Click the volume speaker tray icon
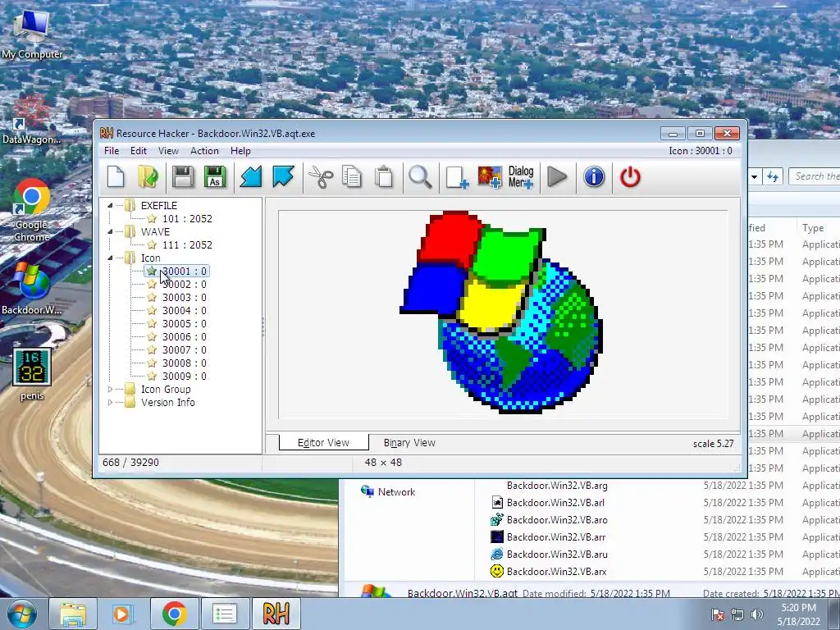The image size is (840, 630). point(756,614)
